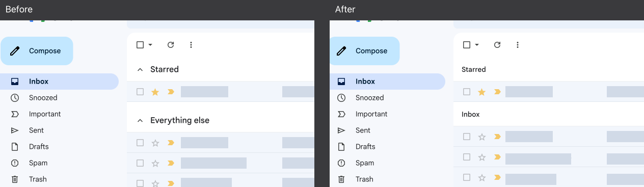Image resolution: width=644 pixels, height=187 pixels.
Task: Tick select-all checkbox in Before panel toolbar
Action: click(140, 45)
